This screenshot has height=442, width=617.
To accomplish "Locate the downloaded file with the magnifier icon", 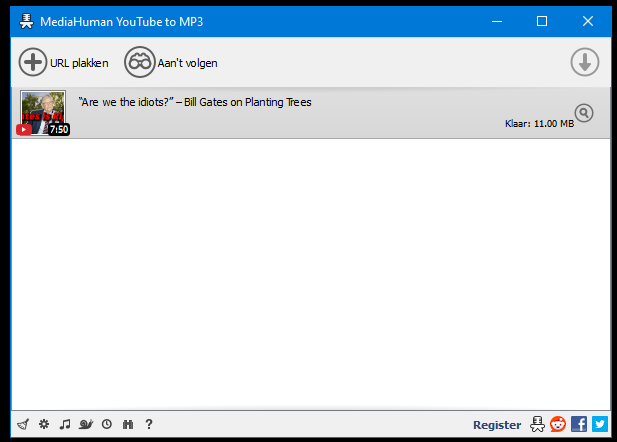I will 584,113.
